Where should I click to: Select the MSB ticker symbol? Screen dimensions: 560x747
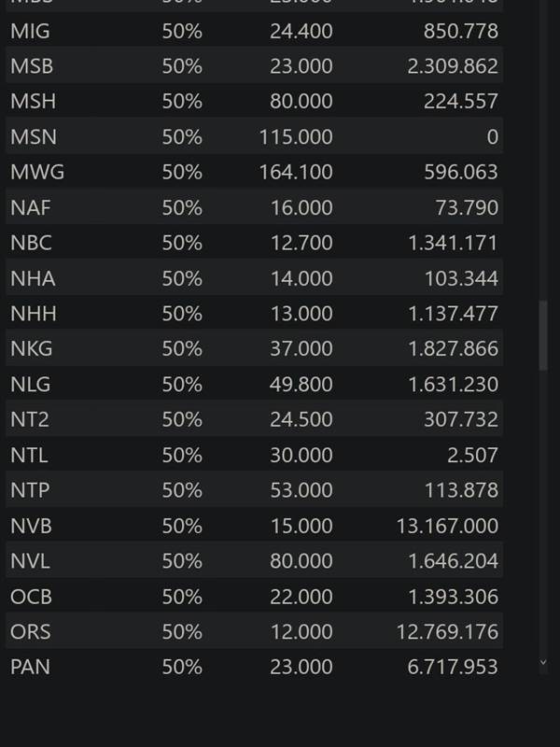(x=32, y=66)
